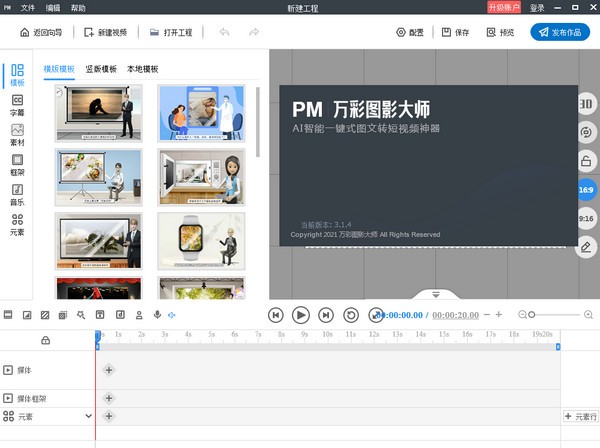The image size is (600, 448).
Task: Click the timeline zoom slider handle
Action: pyautogui.click(x=532, y=315)
